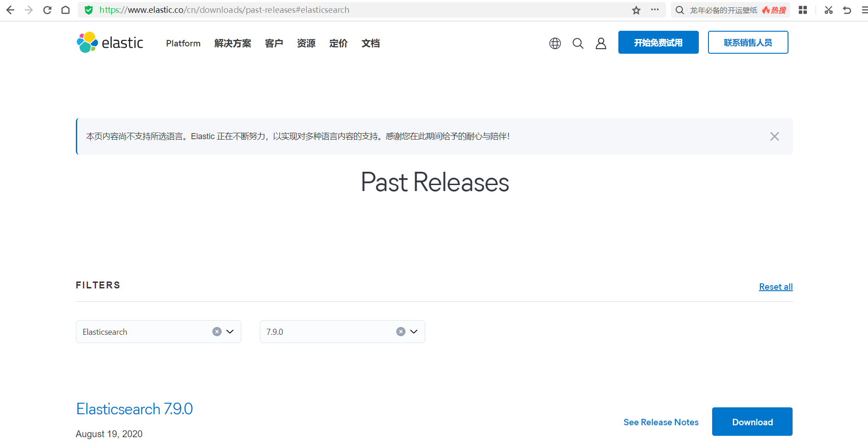Dismiss the language notice banner
Viewport: 868px width, 445px height.
pos(775,136)
